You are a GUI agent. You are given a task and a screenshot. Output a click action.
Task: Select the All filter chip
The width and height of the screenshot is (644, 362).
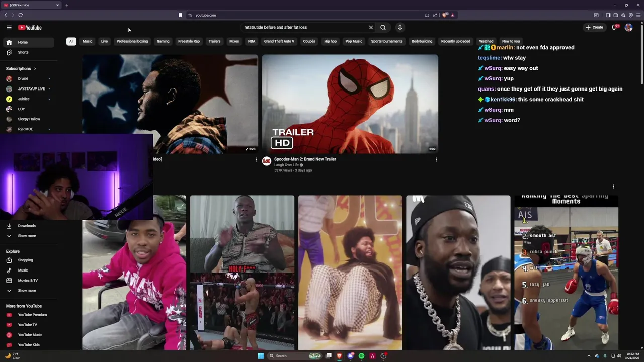(x=71, y=41)
